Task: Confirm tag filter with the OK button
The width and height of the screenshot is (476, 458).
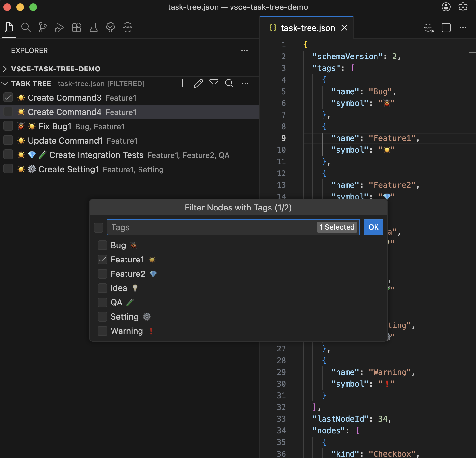Action: tap(373, 227)
